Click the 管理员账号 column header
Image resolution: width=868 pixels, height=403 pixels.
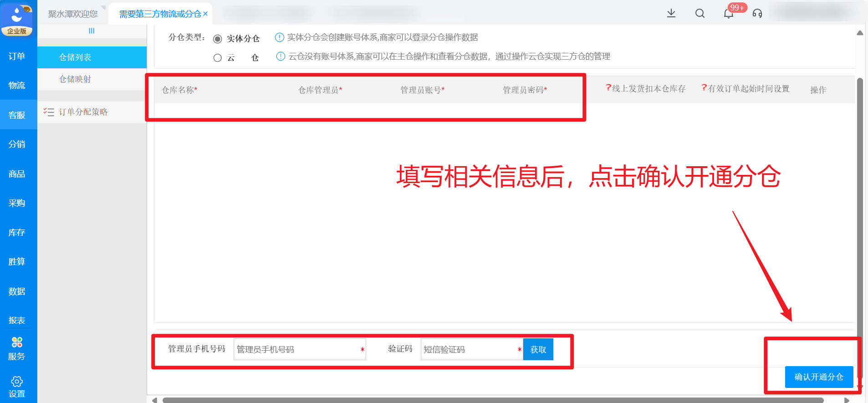pyautogui.click(x=422, y=90)
